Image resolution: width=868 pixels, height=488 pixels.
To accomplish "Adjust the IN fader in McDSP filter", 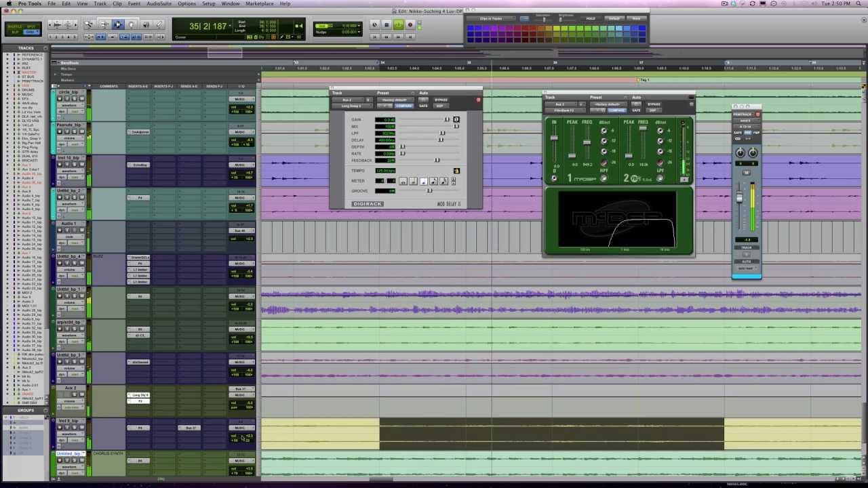I will click(554, 138).
